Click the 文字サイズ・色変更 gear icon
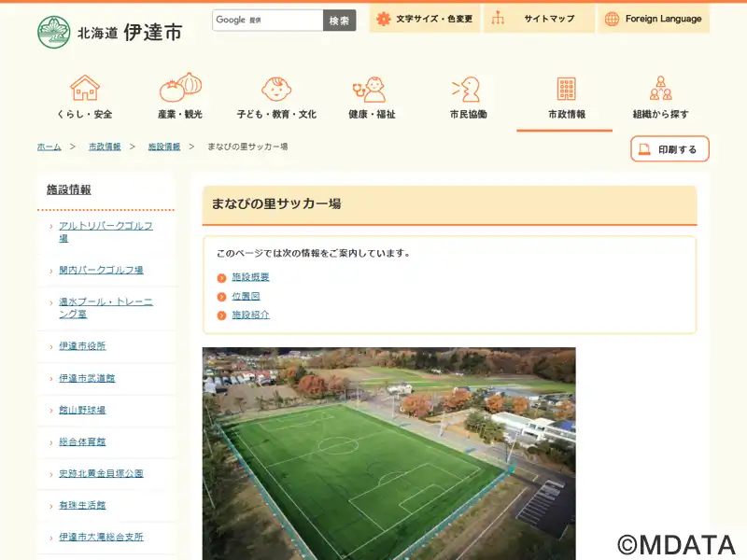The width and height of the screenshot is (747, 560). [383, 19]
